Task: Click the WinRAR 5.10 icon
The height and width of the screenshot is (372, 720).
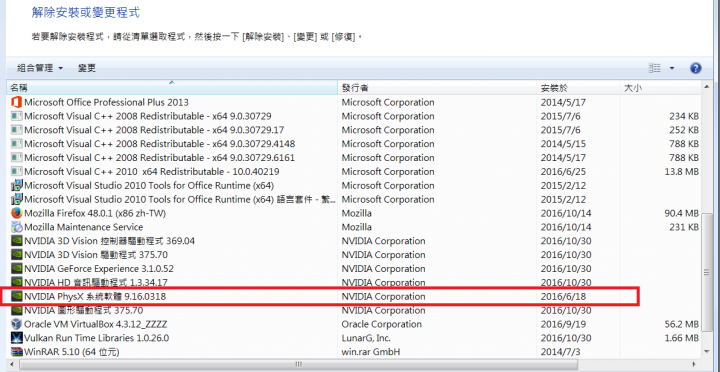Action: pos(17,352)
